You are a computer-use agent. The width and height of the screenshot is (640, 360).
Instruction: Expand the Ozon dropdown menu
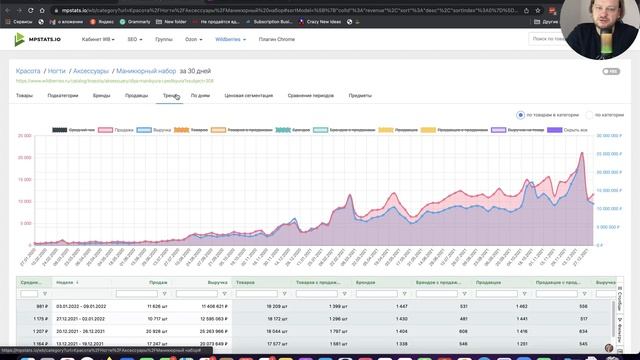[x=193, y=40]
